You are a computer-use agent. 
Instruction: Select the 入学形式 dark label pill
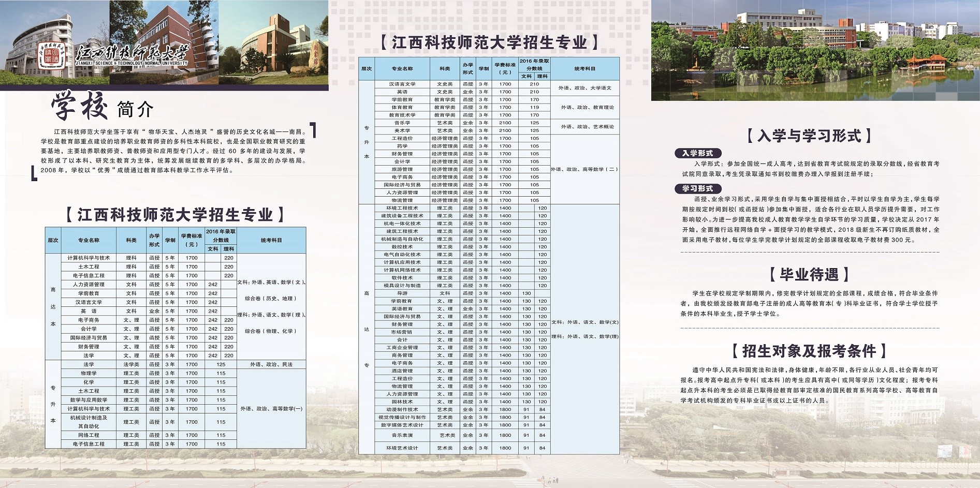coord(697,153)
